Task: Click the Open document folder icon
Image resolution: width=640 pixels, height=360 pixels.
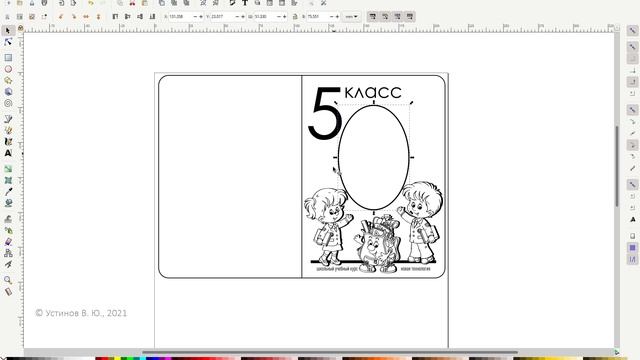Action: 19,3
